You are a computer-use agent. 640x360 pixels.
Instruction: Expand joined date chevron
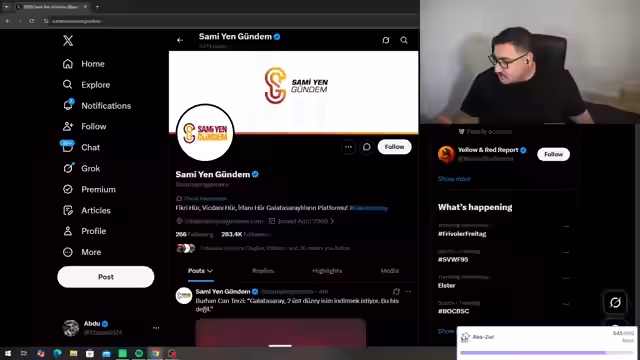332,221
